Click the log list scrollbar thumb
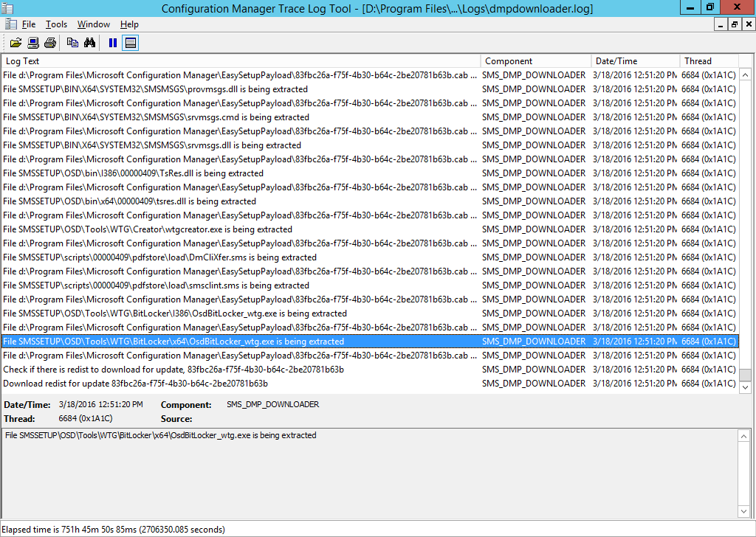This screenshot has width=756, height=537. 745,375
